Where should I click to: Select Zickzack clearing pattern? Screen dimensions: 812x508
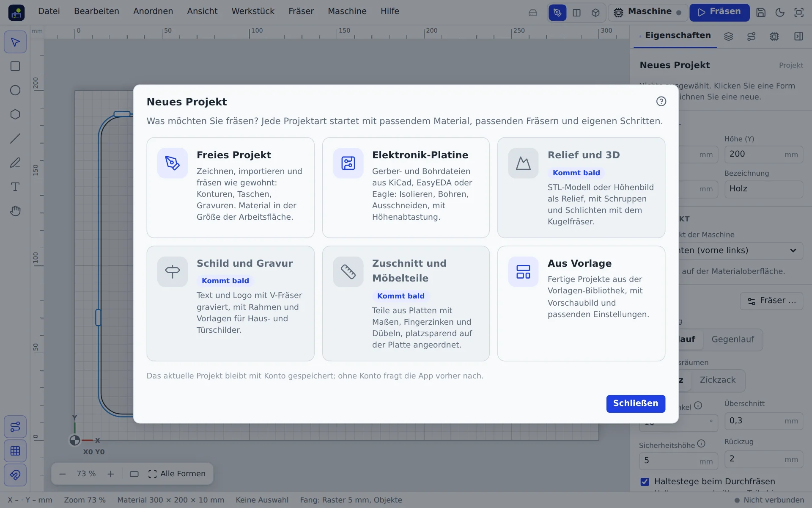717,380
